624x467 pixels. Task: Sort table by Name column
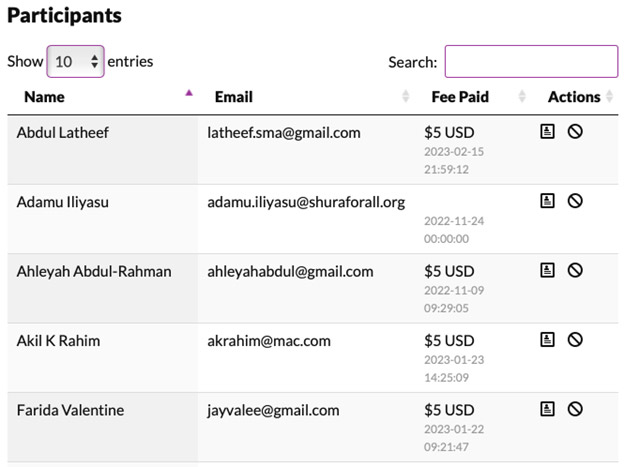[44, 97]
